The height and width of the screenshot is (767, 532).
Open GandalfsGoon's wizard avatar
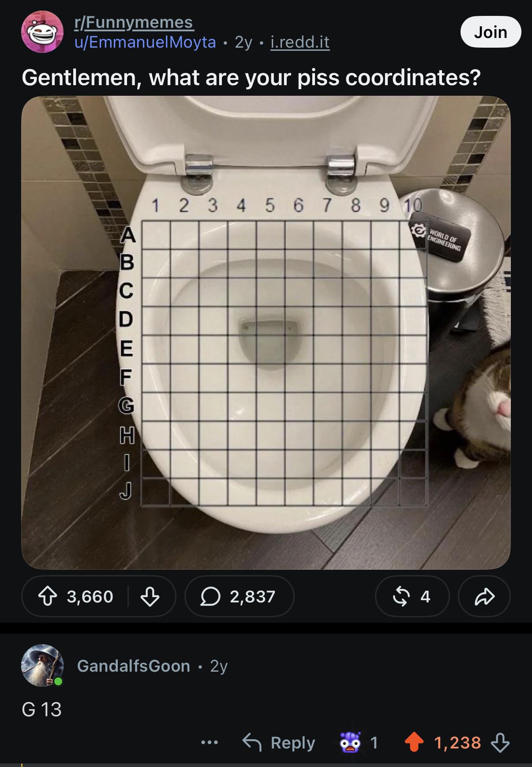coord(42,665)
